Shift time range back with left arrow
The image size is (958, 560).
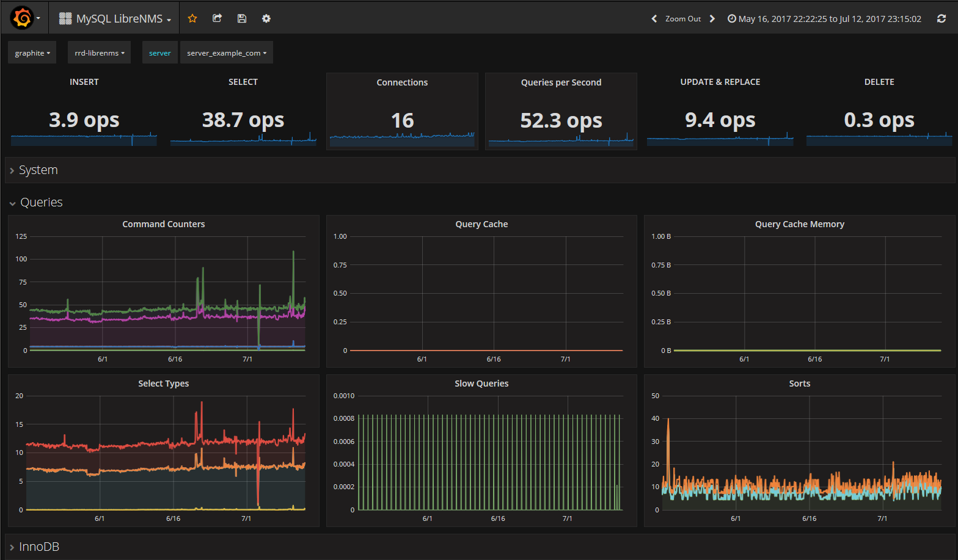click(x=654, y=19)
